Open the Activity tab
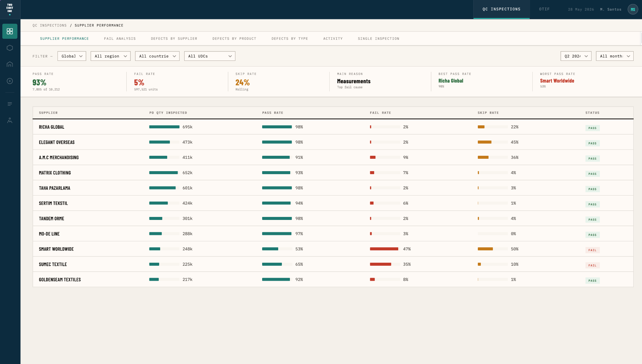This screenshot has width=642, height=364. 333,39
